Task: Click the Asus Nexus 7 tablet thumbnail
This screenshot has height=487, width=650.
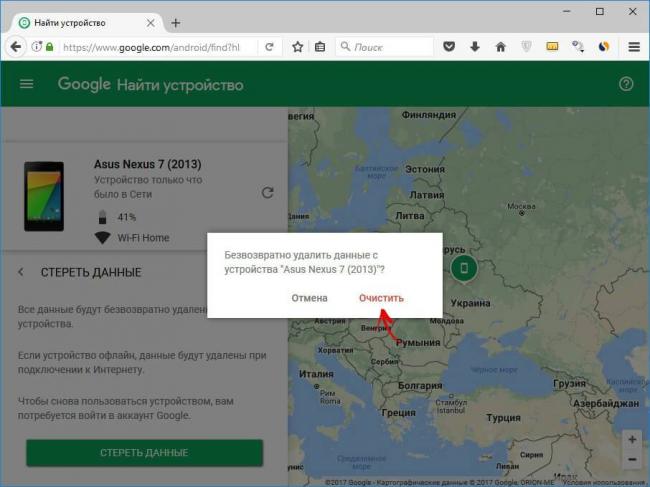Action: [x=44, y=196]
